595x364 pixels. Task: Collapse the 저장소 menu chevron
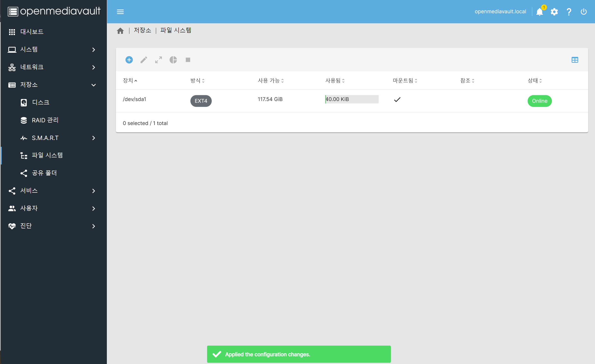click(94, 85)
